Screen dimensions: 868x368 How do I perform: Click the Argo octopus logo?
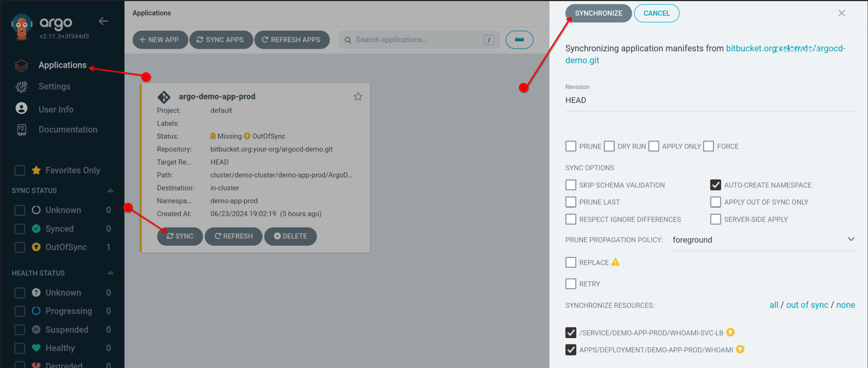[21, 27]
